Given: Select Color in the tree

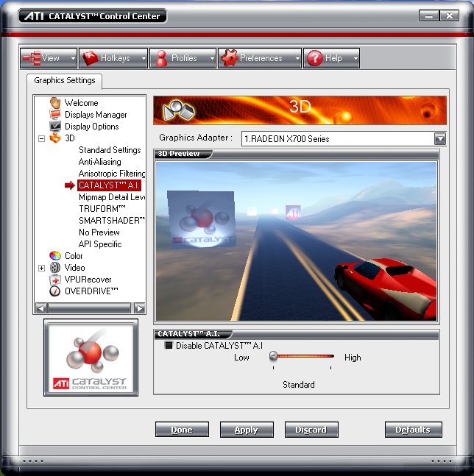Looking at the screenshot, I should coord(74,256).
